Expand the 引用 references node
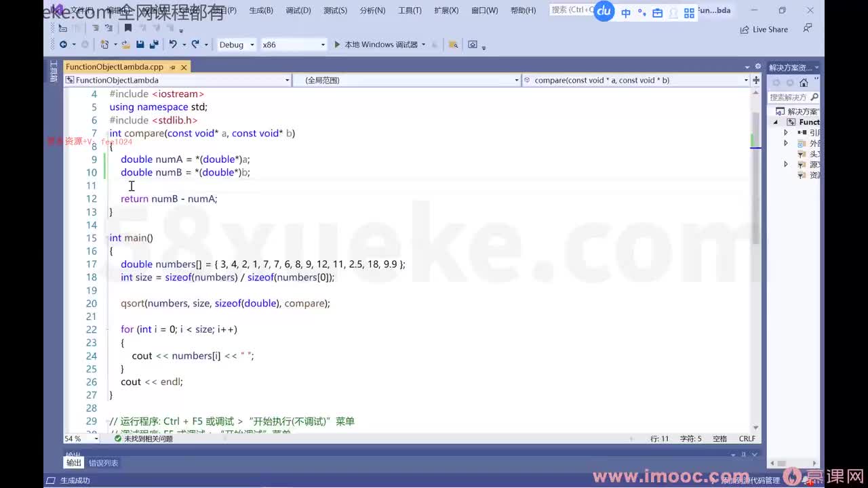This screenshot has height=488, width=868. [x=786, y=133]
